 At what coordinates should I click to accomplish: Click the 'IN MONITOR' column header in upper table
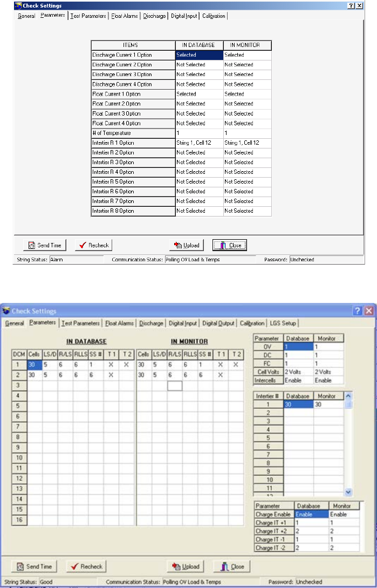pyautogui.click(x=248, y=45)
